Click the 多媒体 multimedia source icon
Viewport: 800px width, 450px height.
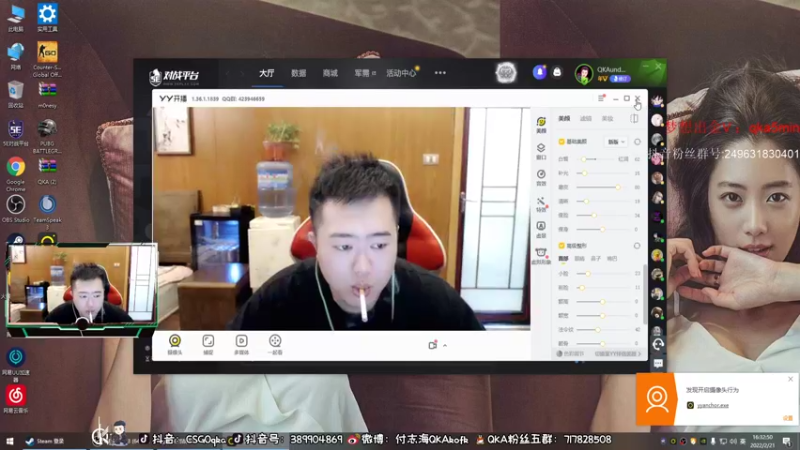click(x=241, y=344)
